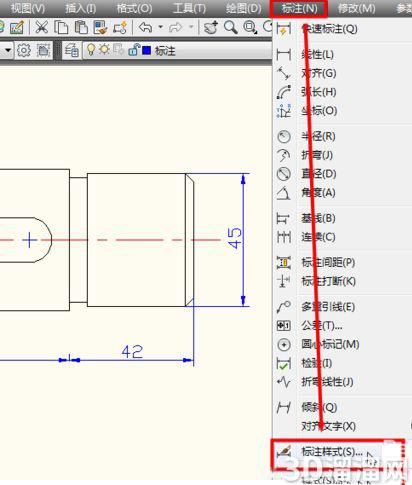412x485 pixels.
Task: Select the 45 dimension text in drawing
Action: click(x=234, y=238)
